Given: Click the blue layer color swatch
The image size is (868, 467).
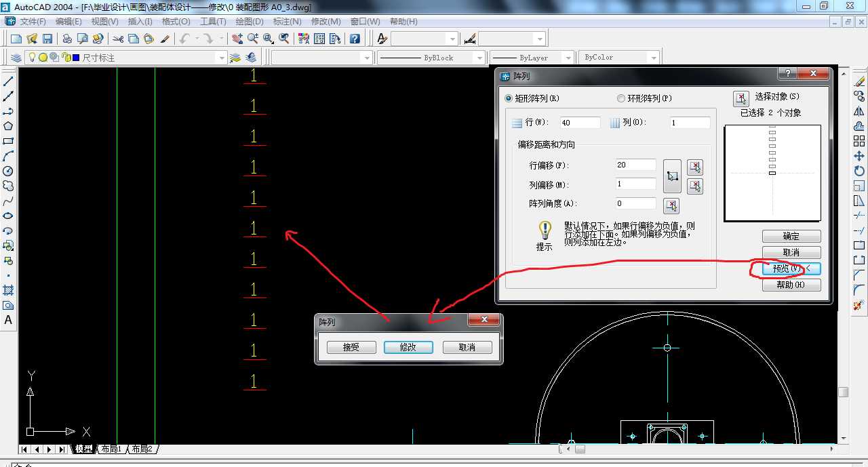Looking at the screenshot, I should click(x=76, y=58).
